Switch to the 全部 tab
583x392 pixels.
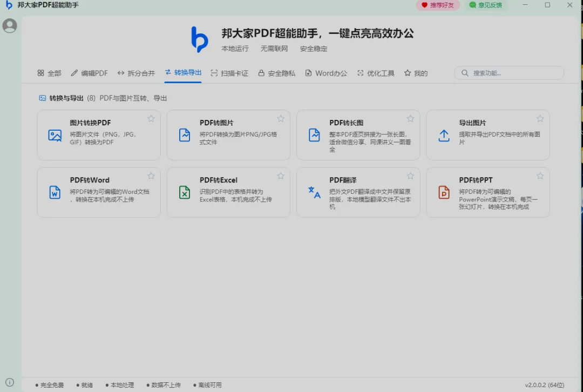point(49,73)
